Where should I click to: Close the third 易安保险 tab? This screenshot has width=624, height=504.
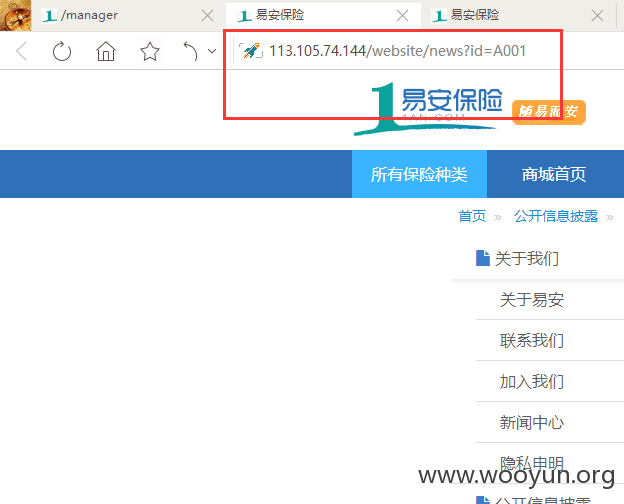tap(597, 16)
